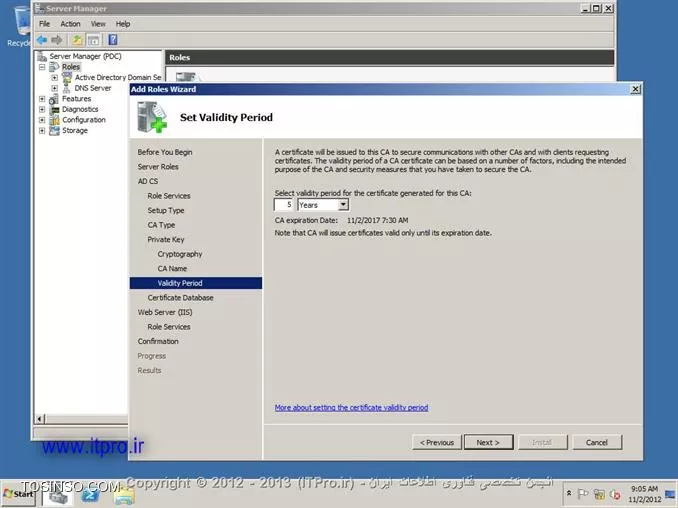Go to Web Server (IIS) wizard step
Viewport: 678px width, 508px height.
coord(165,312)
